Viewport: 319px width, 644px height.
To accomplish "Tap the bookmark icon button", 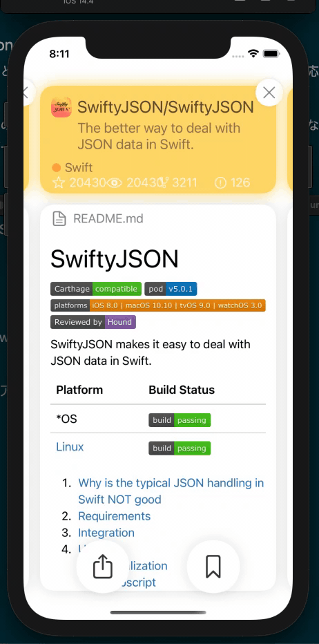I will tap(213, 567).
